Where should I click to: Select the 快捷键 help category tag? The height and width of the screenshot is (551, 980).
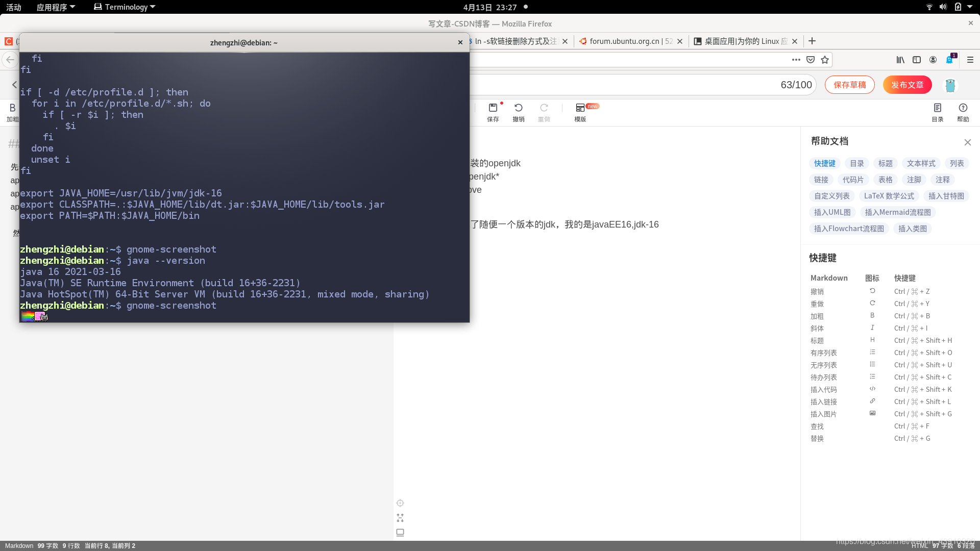tap(824, 163)
